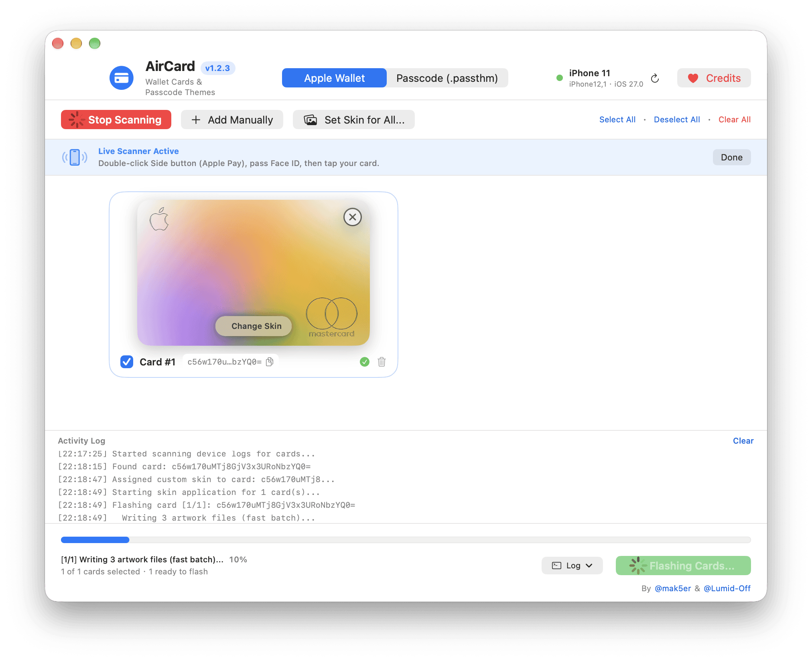Switch to the Passcode (.passthm) tab
Screen dimensions: 812x661
[447, 78]
